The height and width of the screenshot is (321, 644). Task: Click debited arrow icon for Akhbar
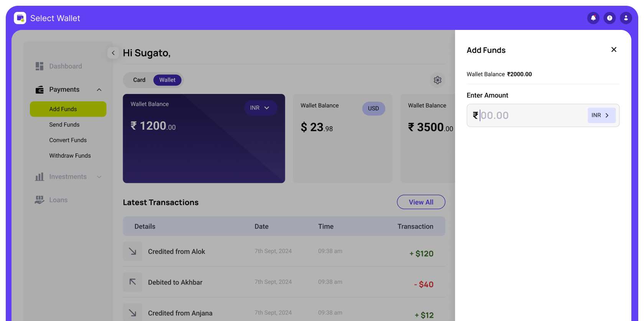tap(133, 282)
